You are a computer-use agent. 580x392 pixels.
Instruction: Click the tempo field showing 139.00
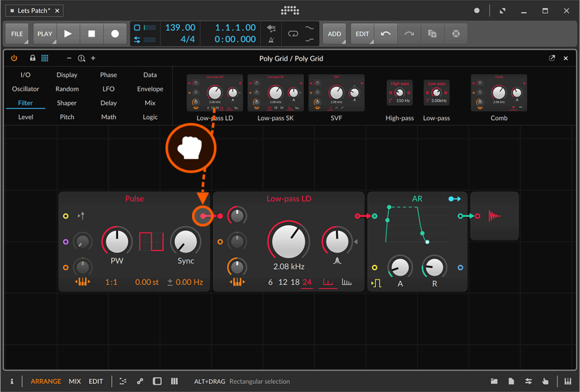coord(180,28)
